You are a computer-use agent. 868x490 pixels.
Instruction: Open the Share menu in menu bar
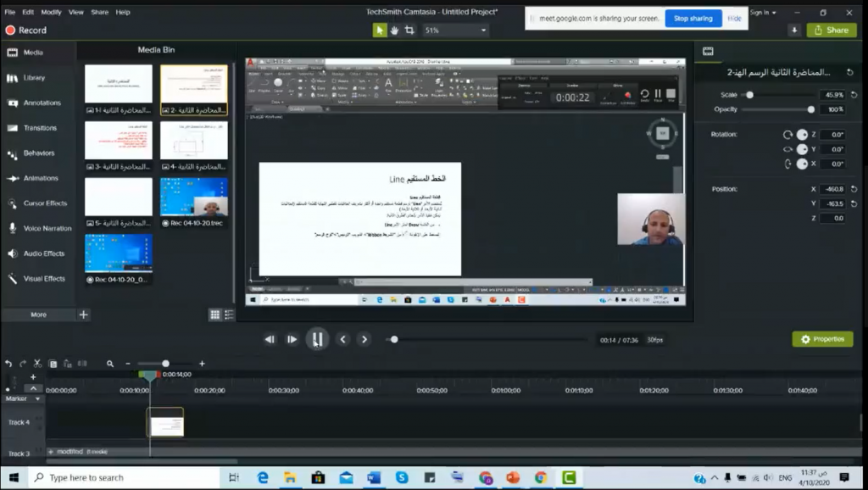coord(99,13)
